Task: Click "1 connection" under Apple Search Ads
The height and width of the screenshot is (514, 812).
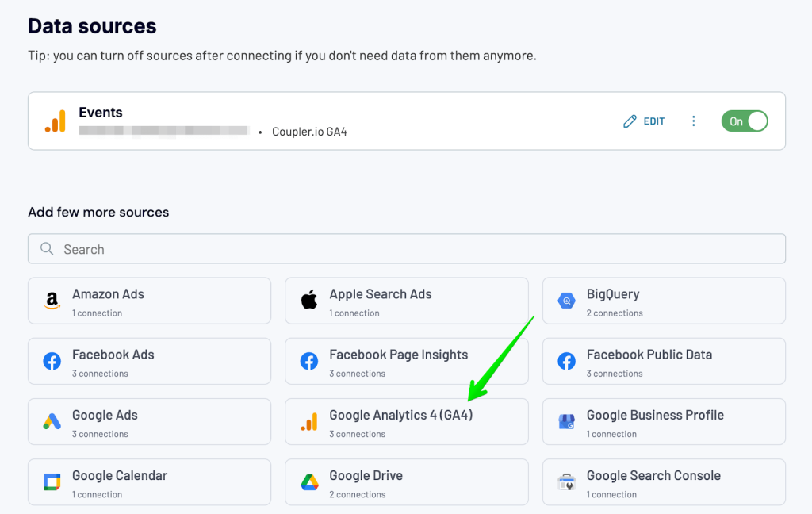Action: (x=354, y=313)
